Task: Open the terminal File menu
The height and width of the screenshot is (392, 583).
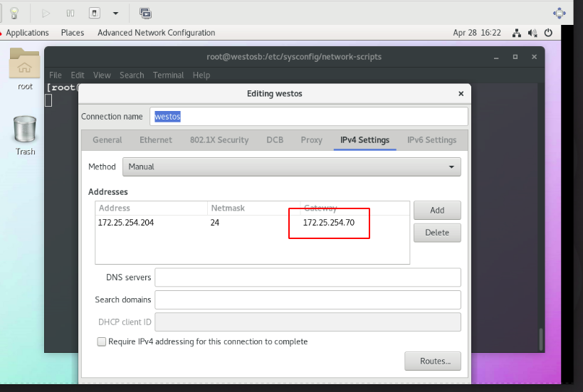Action: [x=56, y=75]
